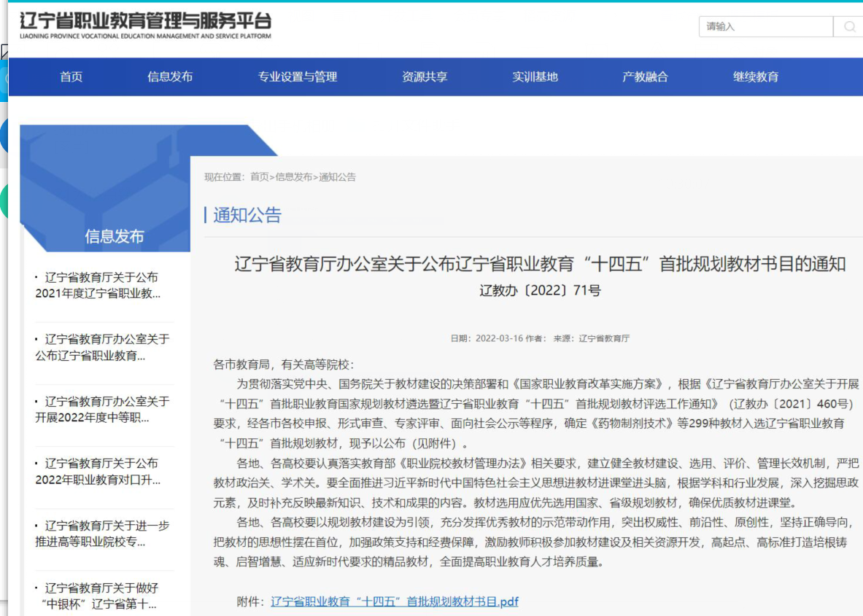
Task: Open the 首页 navigation menu
Action: click(x=71, y=77)
